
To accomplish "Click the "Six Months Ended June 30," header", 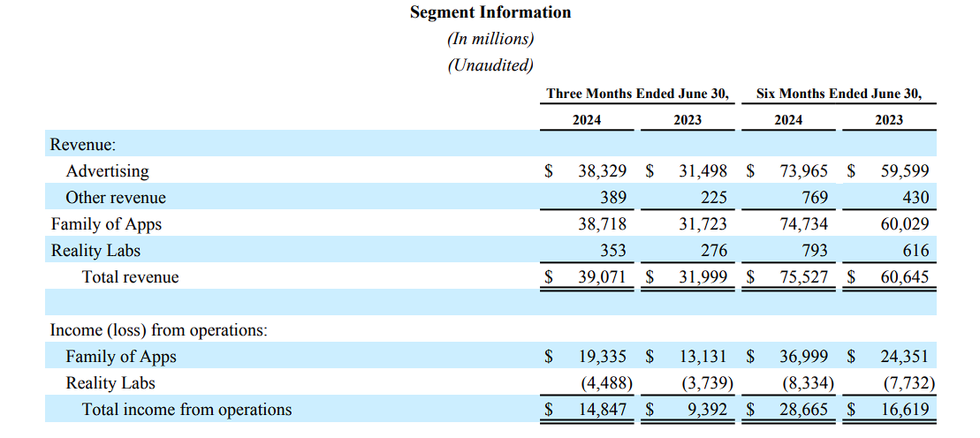I will coord(839,94).
